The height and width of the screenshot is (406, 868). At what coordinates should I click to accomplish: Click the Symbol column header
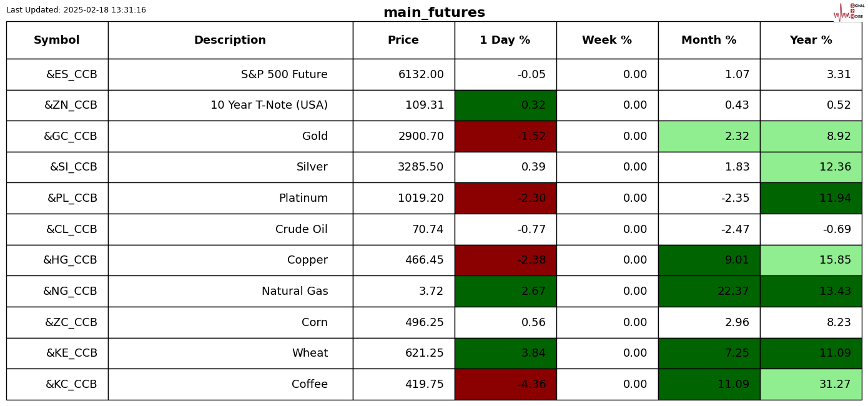pos(57,41)
